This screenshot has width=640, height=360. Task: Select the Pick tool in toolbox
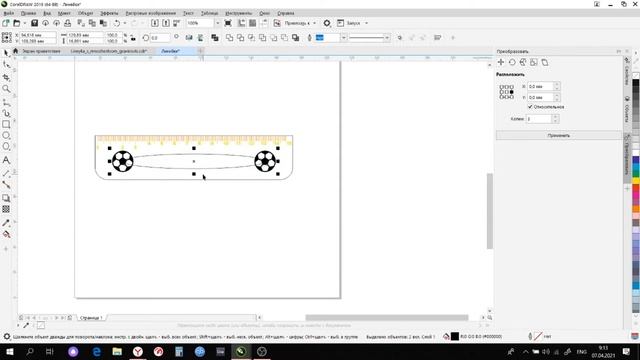click(6, 53)
